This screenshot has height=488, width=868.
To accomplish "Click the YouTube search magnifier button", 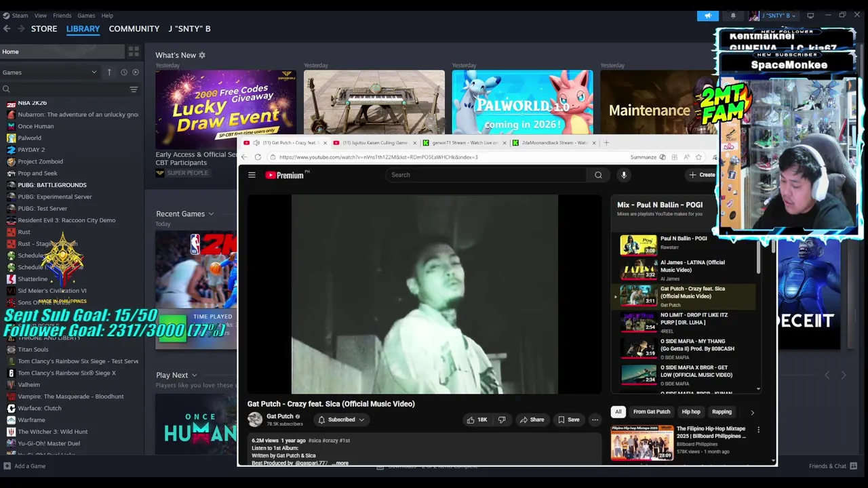I will pyautogui.click(x=598, y=175).
